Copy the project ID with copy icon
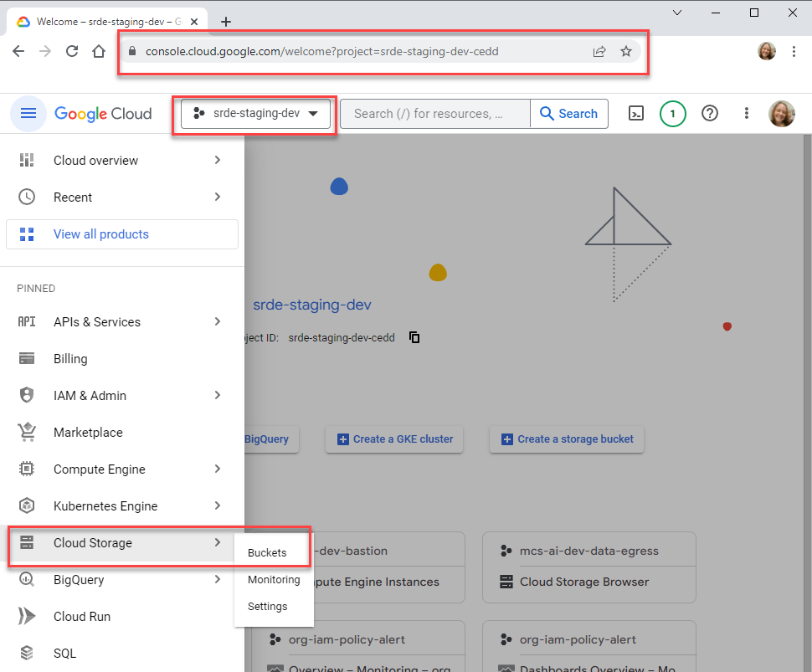The height and width of the screenshot is (672, 812). click(414, 337)
